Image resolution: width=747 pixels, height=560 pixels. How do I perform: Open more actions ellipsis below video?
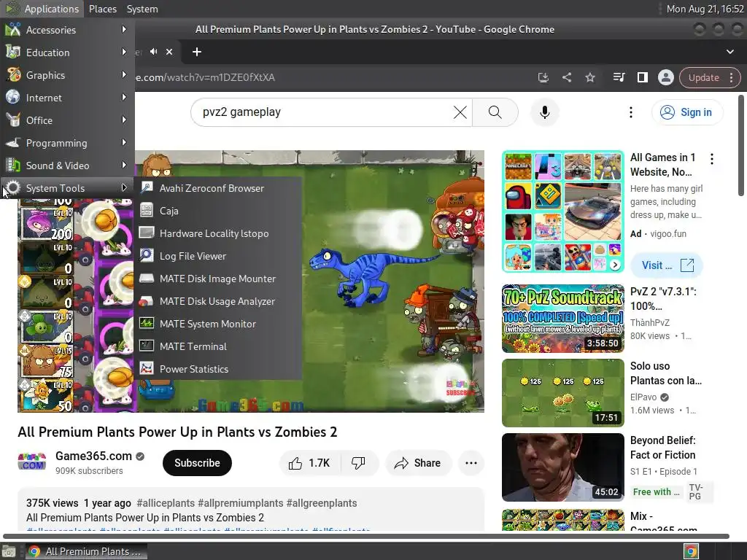click(471, 463)
